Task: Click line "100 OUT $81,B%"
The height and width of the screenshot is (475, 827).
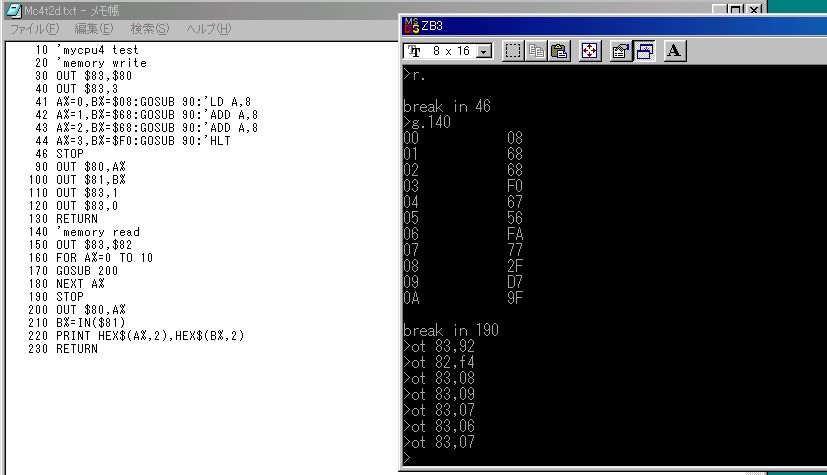Action: point(77,180)
